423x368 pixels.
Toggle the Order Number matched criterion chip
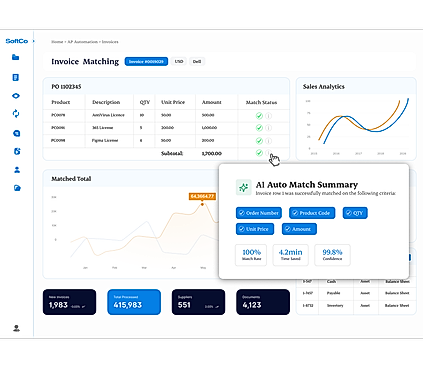(259, 213)
